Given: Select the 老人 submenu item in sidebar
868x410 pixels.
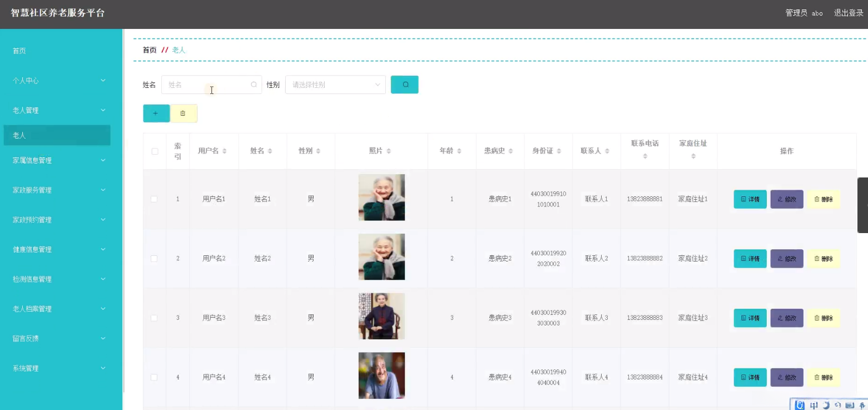Looking at the screenshot, I should coord(57,135).
